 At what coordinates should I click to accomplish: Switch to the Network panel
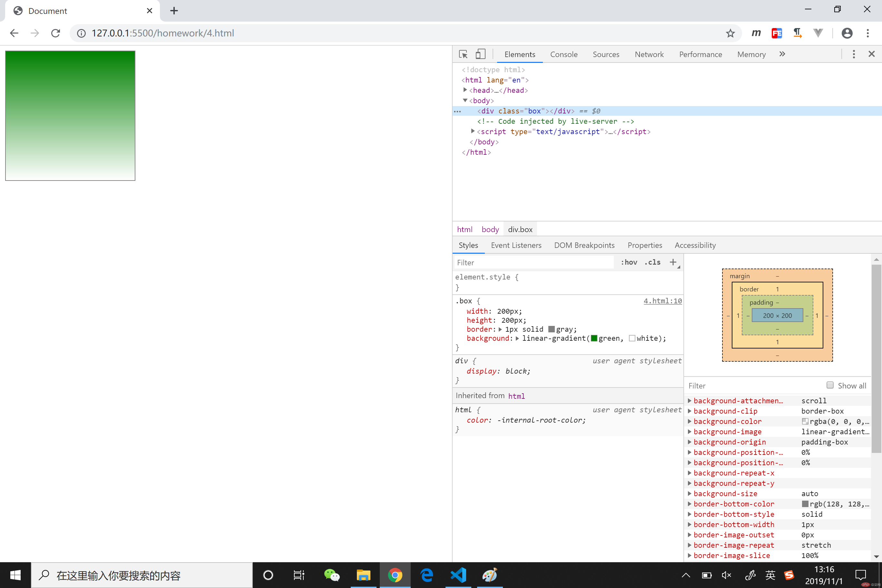pyautogui.click(x=649, y=54)
